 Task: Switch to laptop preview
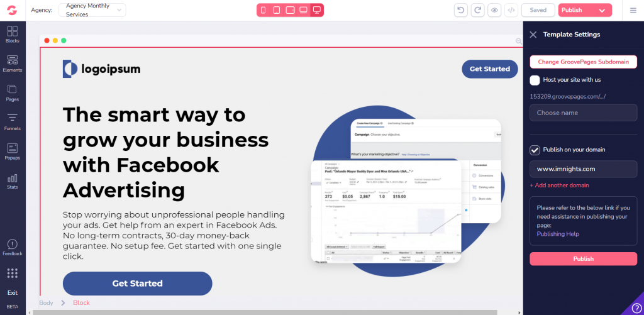click(304, 10)
